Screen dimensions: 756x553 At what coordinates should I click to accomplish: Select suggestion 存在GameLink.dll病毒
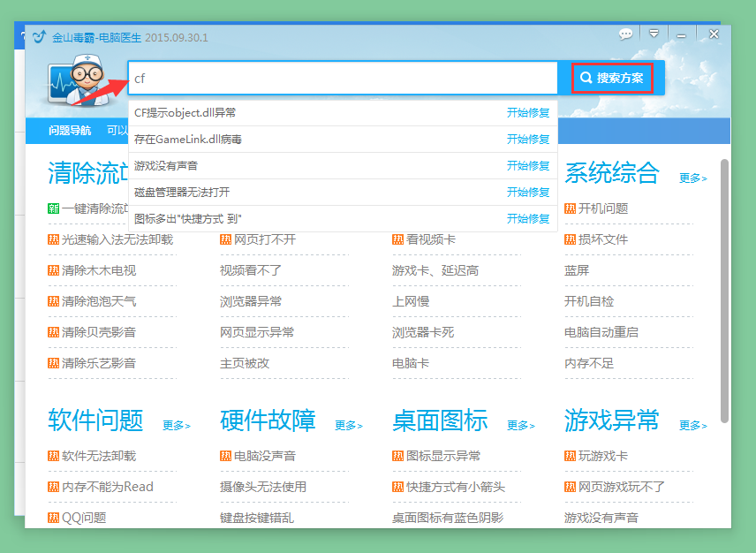188,140
